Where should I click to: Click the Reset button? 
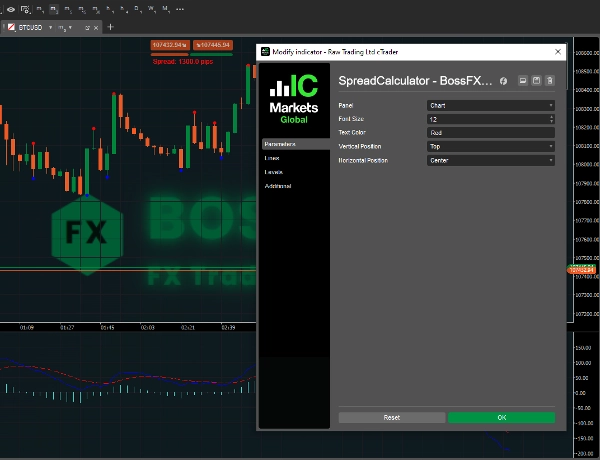point(392,418)
